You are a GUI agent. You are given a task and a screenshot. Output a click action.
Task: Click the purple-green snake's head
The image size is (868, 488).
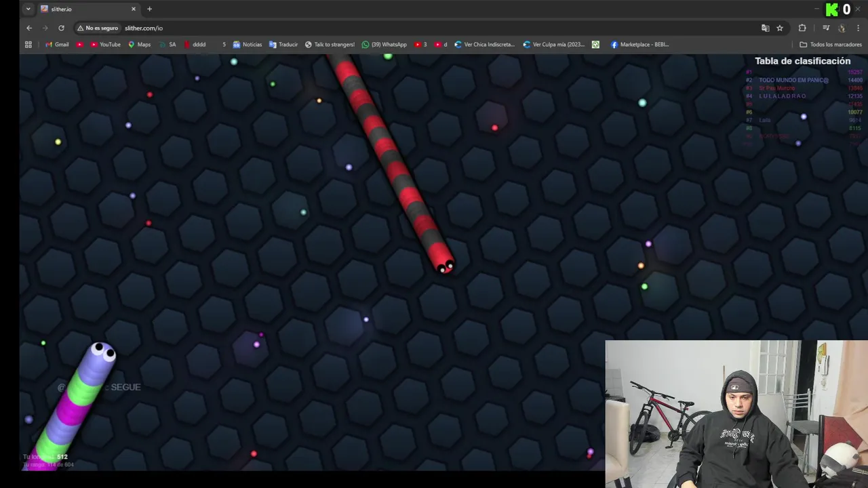[102, 354]
